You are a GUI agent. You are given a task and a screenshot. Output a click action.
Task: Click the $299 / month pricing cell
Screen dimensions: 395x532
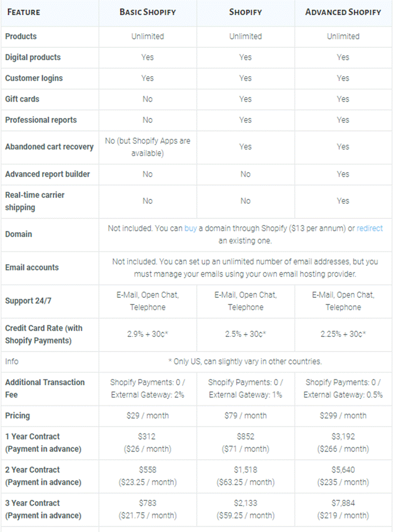coord(343,416)
